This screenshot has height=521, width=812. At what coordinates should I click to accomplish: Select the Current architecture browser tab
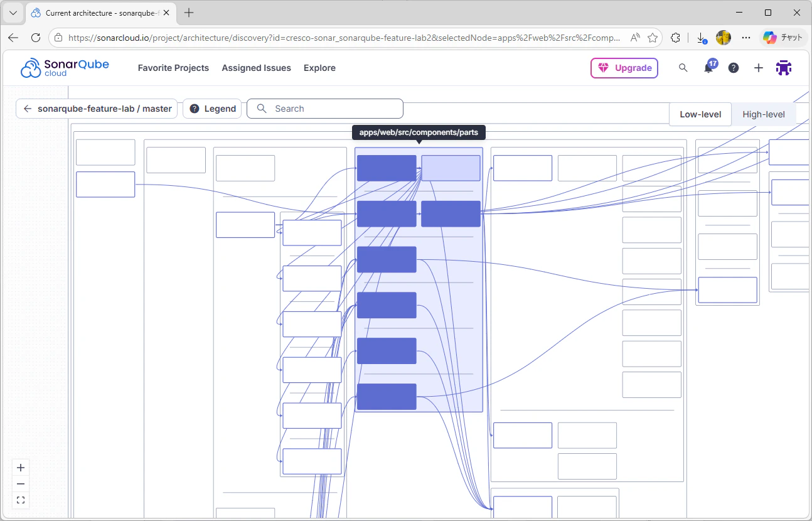(x=100, y=13)
